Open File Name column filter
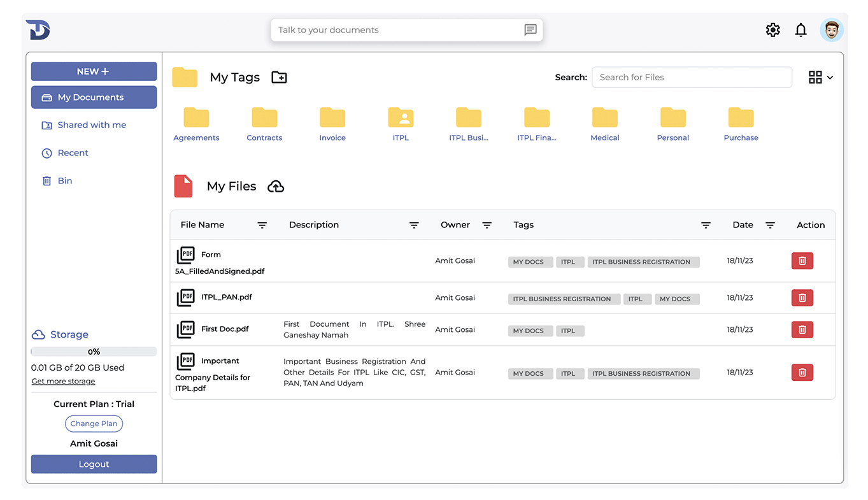Screen dimensions: 868x500 coord(262,225)
